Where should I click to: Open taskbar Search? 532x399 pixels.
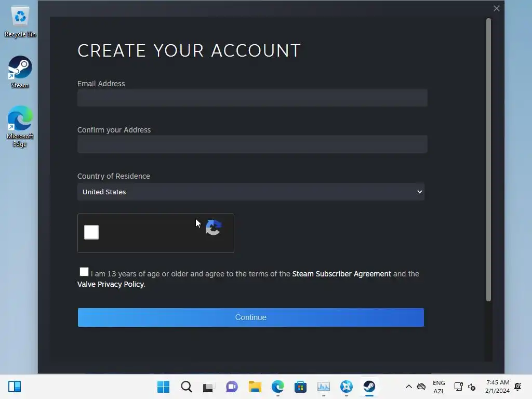(x=187, y=387)
